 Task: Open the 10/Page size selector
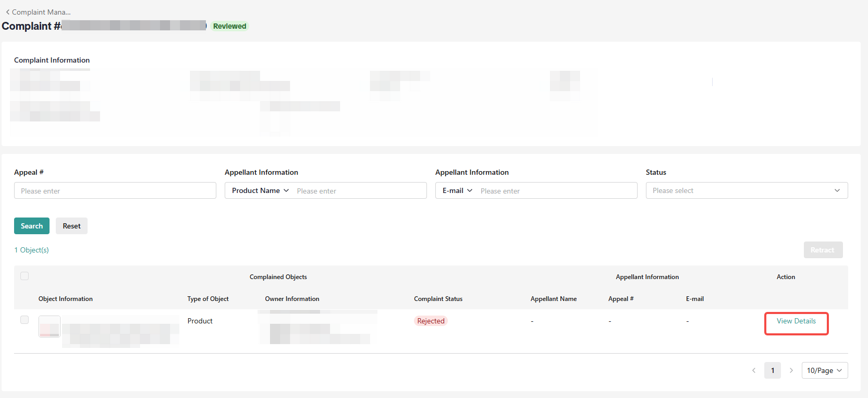[825, 370]
